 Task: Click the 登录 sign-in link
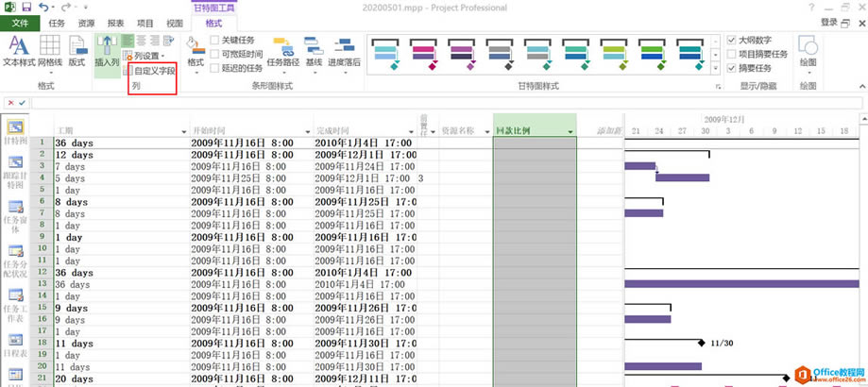(828, 22)
